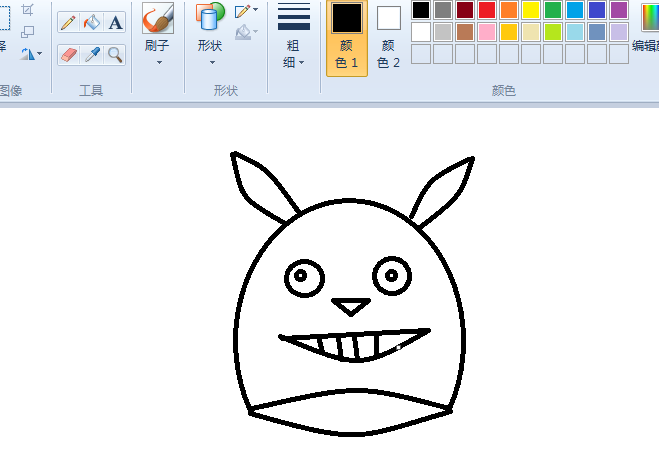659x459 pixels.
Task: Select the Eraser tool
Action: click(x=69, y=55)
